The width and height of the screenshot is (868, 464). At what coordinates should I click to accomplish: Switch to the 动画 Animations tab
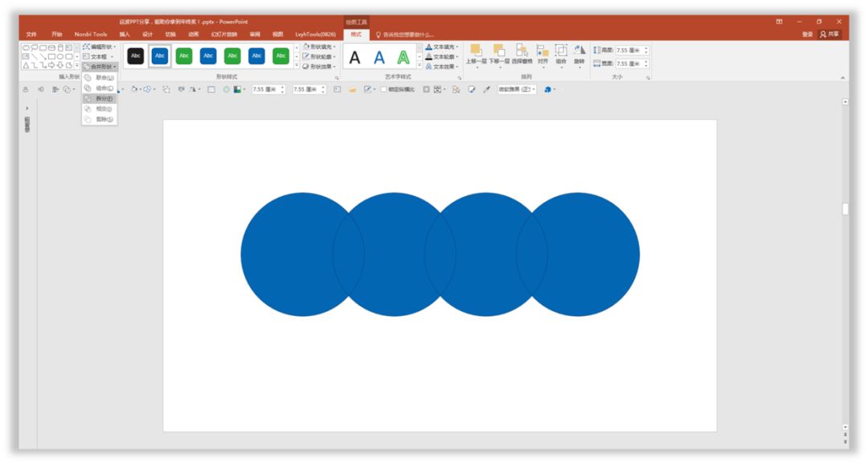[193, 35]
